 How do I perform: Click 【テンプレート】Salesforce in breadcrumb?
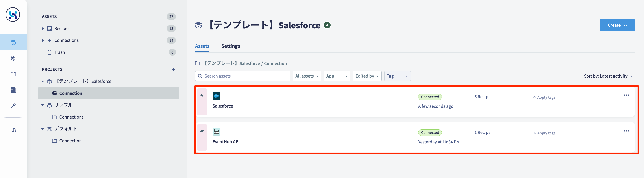(x=232, y=63)
